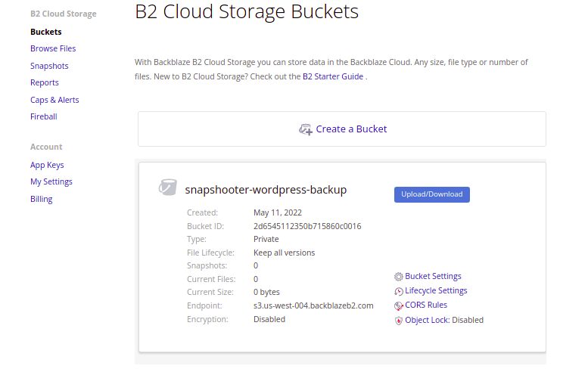
Task: Click the bucket-plus icon beside Create a Bucket
Action: point(305,129)
